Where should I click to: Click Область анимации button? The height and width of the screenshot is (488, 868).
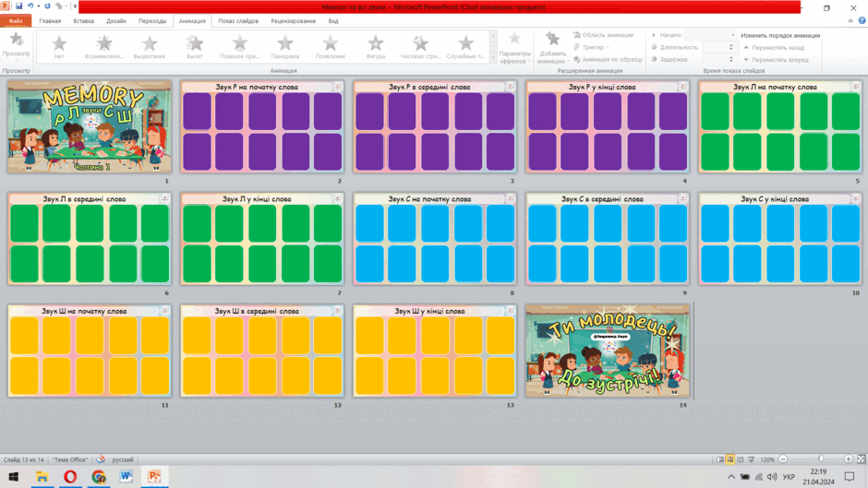pyautogui.click(x=603, y=35)
